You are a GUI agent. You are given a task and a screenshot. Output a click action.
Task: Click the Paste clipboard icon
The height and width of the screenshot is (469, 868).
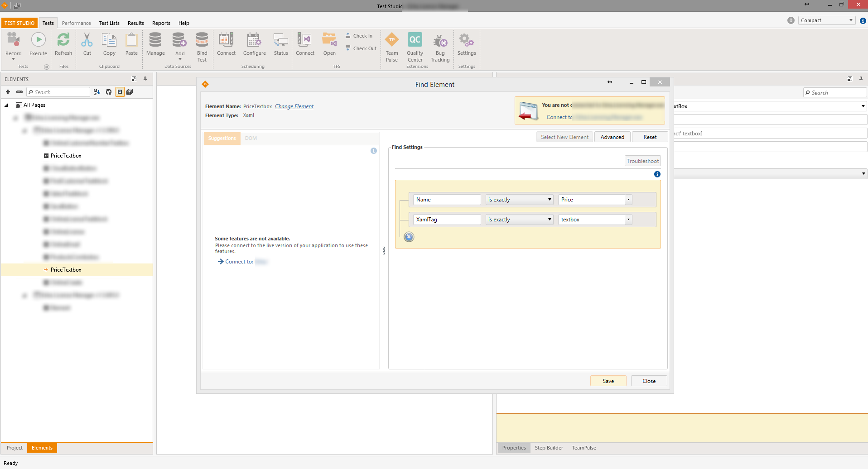(x=131, y=40)
